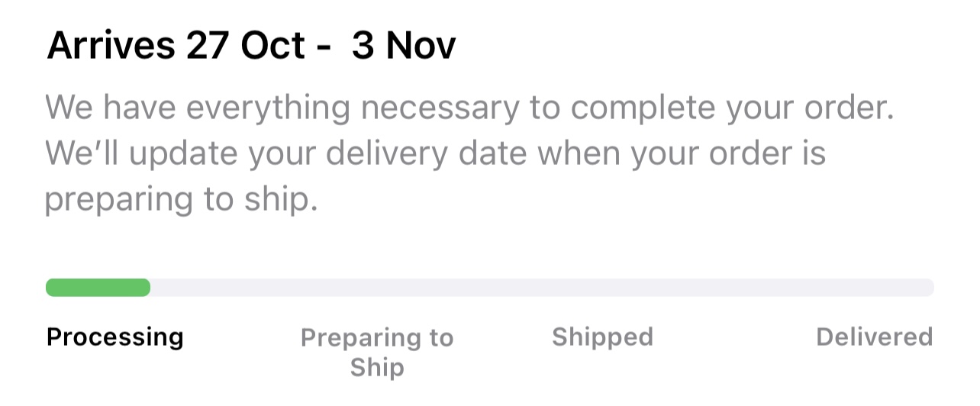The height and width of the screenshot is (406, 980).
Task: Click progress track above the Delivered label
Action: (x=874, y=288)
